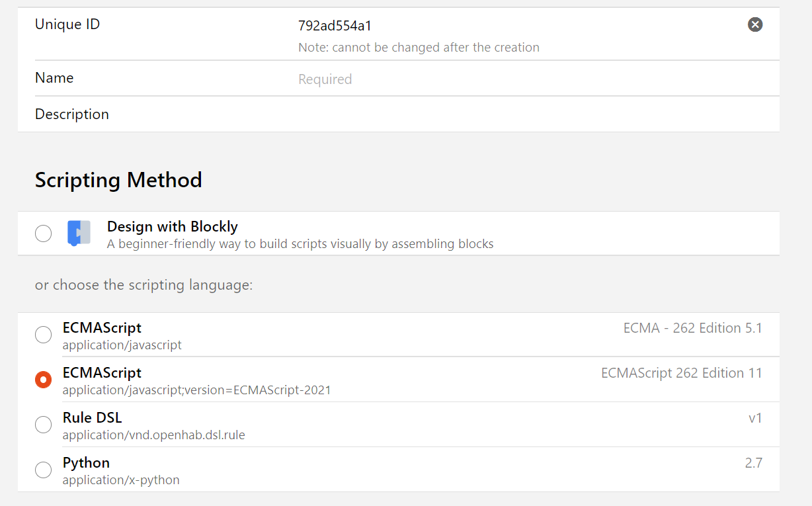The image size is (812, 506).
Task: Choose the ECMAScript Edition 5.1 radio button
Action: pos(43,335)
